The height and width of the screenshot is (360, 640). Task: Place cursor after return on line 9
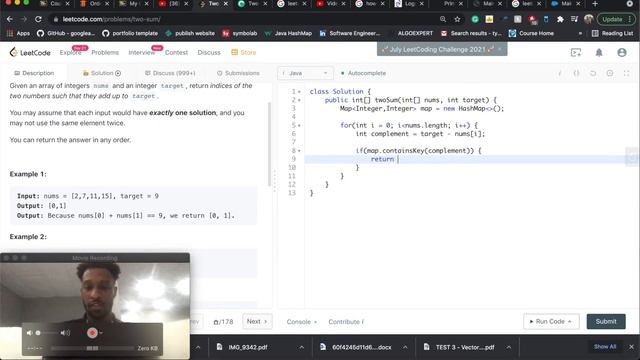click(398, 159)
